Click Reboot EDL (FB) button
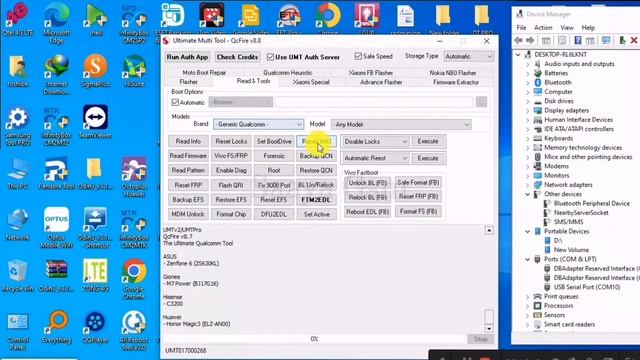This screenshot has height=360, width=640. [367, 212]
